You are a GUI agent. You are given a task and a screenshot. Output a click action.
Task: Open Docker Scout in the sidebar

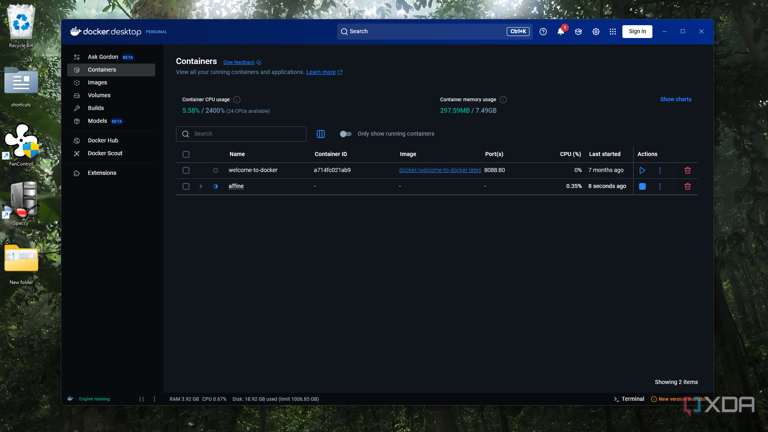click(111, 153)
